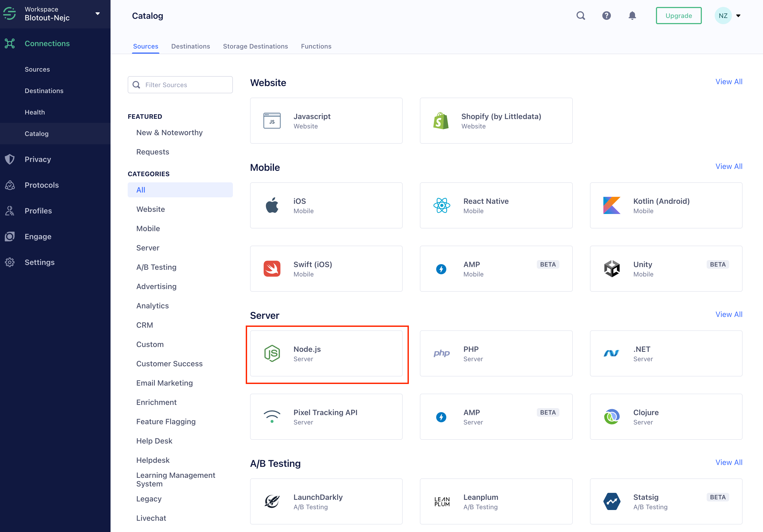Image resolution: width=763 pixels, height=532 pixels.
Task: Expand the Workspace Blotout-Nejc dropdown
Action: [x=97, y=14]
